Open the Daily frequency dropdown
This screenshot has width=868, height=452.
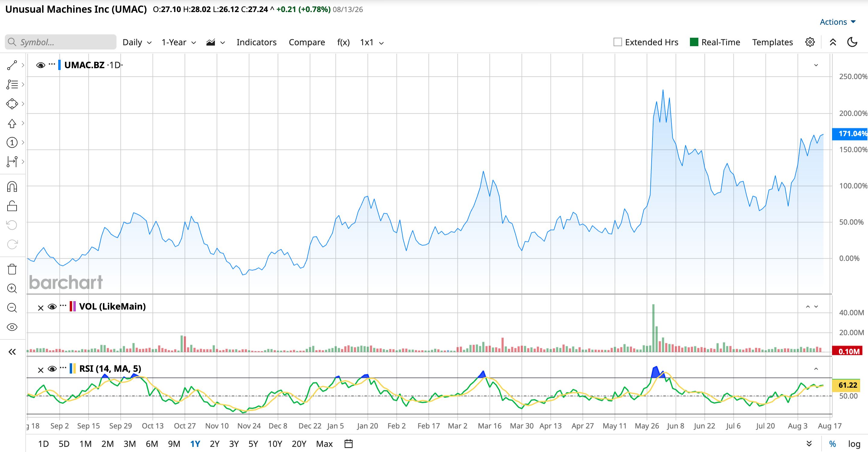pyautogui.click(x=137, y=43)
